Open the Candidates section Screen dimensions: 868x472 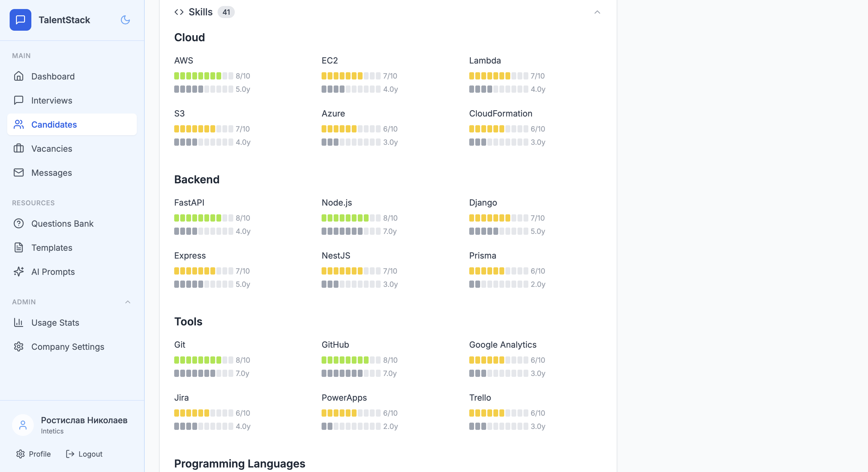pyautogui.click(x=54, y=125)
